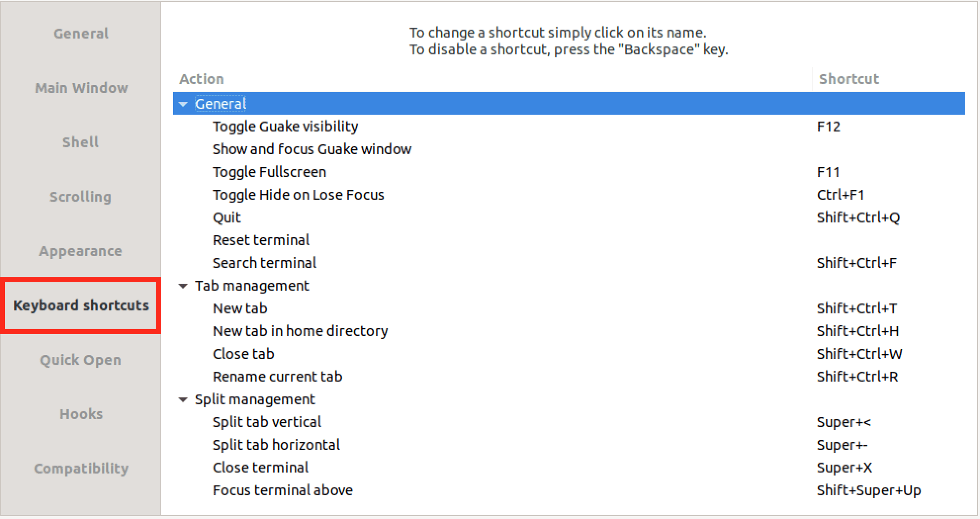980x519 pixels.
Task: Click the Action column header
Action: click(202, 79)
